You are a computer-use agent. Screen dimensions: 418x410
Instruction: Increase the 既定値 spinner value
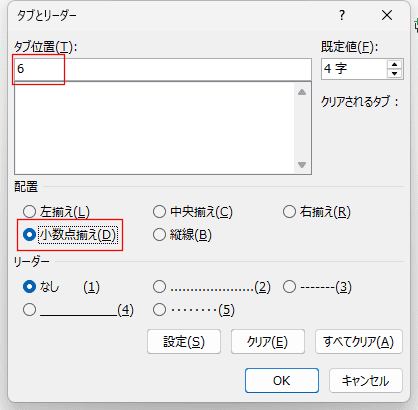pos(395,64)
